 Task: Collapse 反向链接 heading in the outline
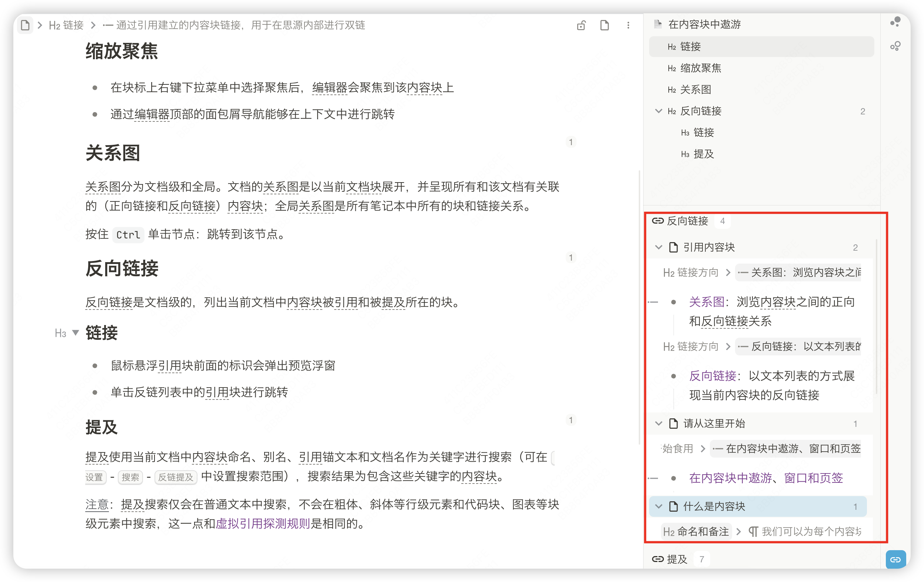tap(658, 111)
